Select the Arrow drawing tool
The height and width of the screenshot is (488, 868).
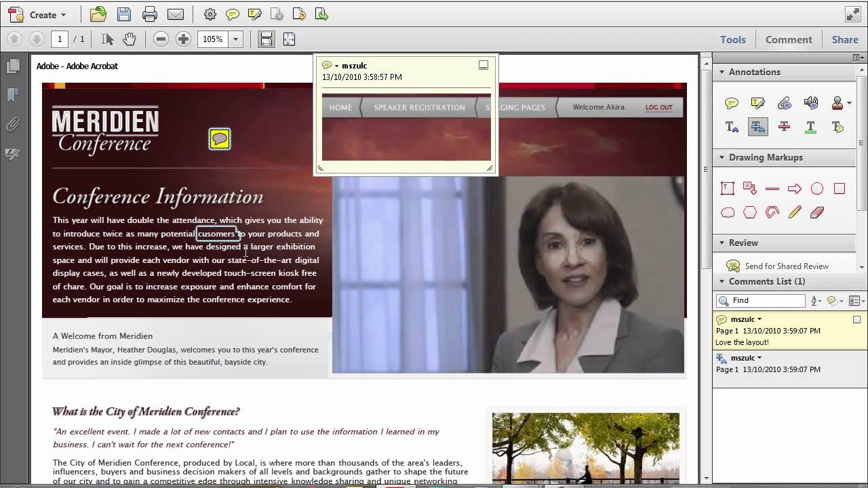pyautogui.click(x=795, y=188)
